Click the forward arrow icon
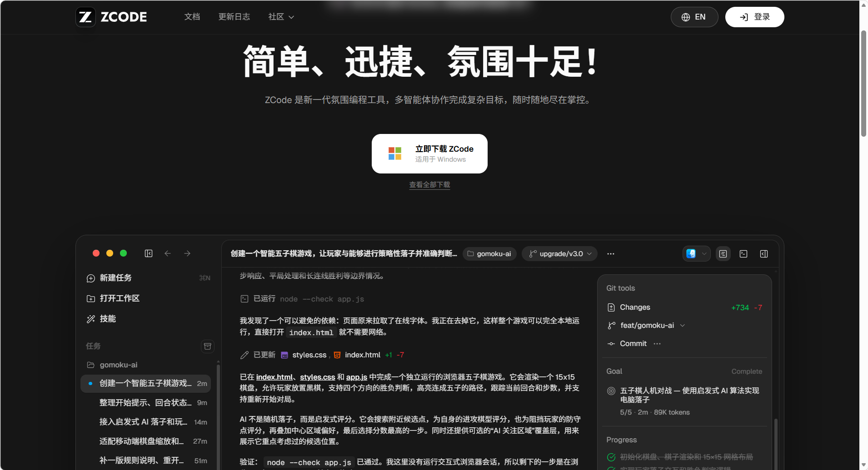Image resolution: width=868 pixels, height=470 pixels. [x=187, y=253]
